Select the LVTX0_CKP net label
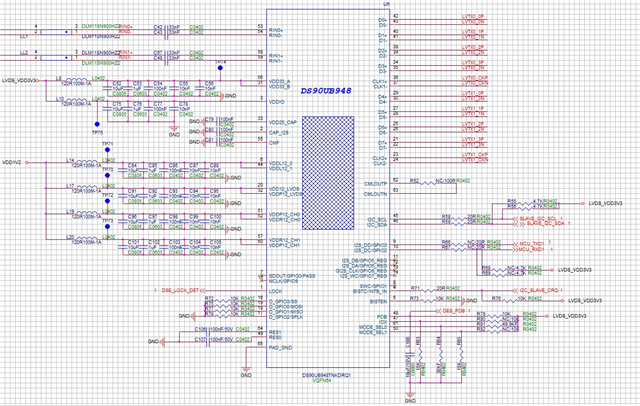640x406 pixels. coord(475,78)
